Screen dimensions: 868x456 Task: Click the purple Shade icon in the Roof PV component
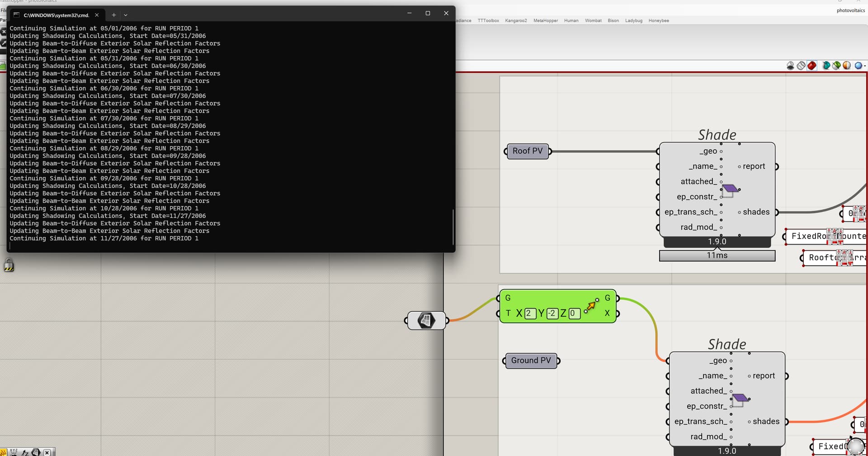pos(730,189)
